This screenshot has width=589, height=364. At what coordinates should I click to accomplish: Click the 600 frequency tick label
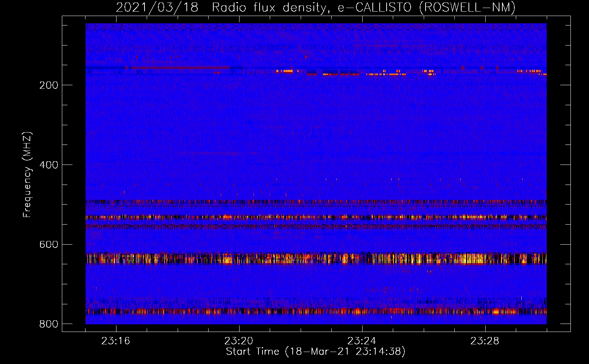pyautogui.click(x=49, y=244)
